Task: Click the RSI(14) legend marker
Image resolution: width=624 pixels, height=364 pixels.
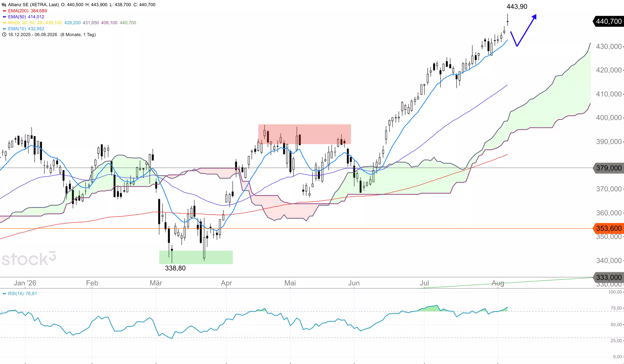Action: click(x=4, y=293)
